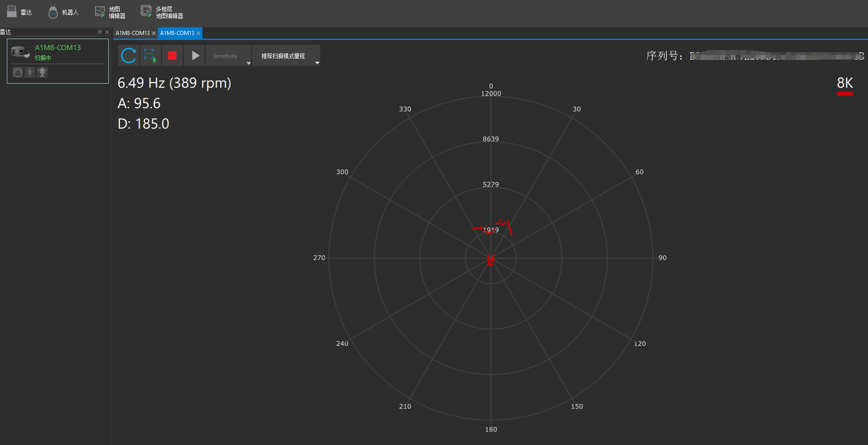Click the A: 95.6 angle readout
Viewport: 868px width, 445px height.
[139, 104]
